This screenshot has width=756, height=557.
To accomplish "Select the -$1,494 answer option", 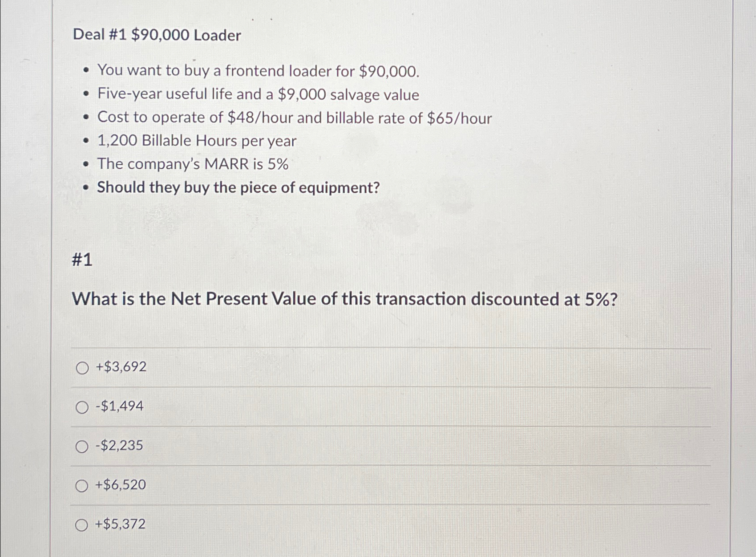I will coord(82,407).
